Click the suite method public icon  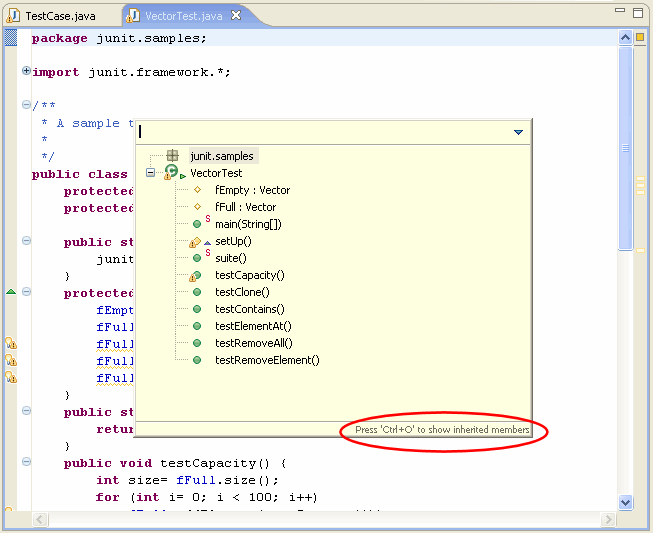point(197,258)
